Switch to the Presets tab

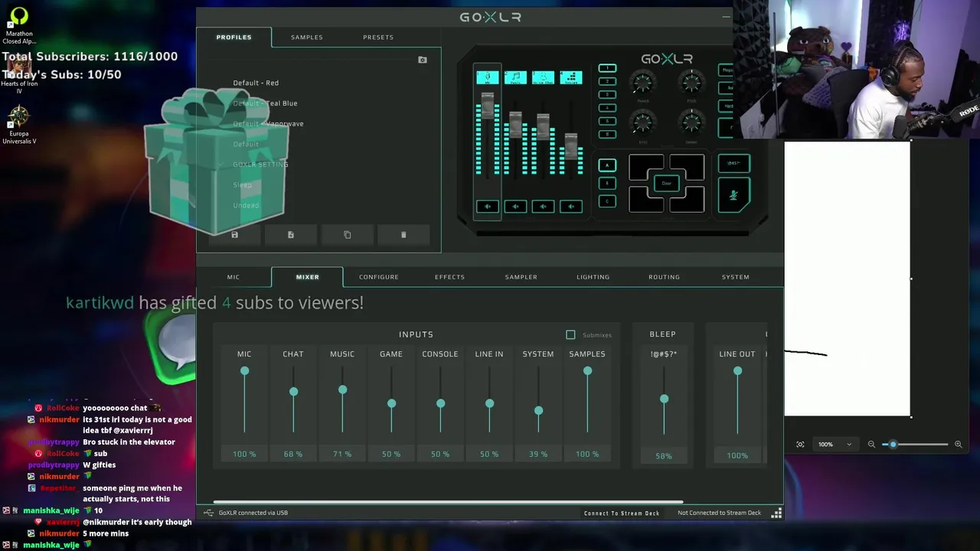pyautogui.click(x=378, y=37)
